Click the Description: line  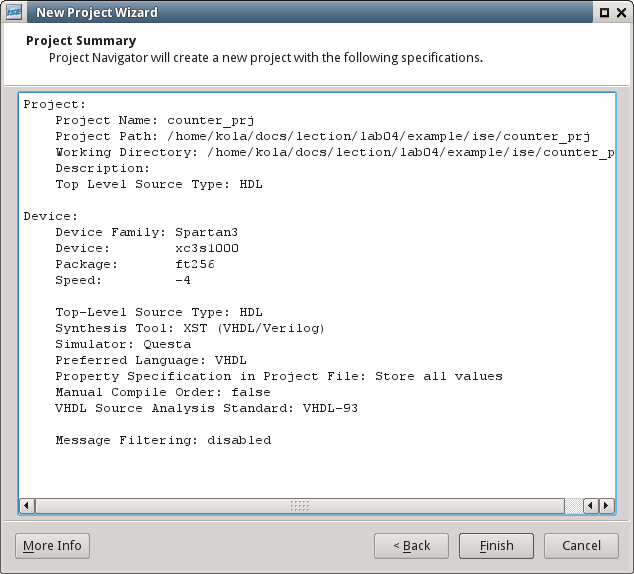(x=103, y=168)
